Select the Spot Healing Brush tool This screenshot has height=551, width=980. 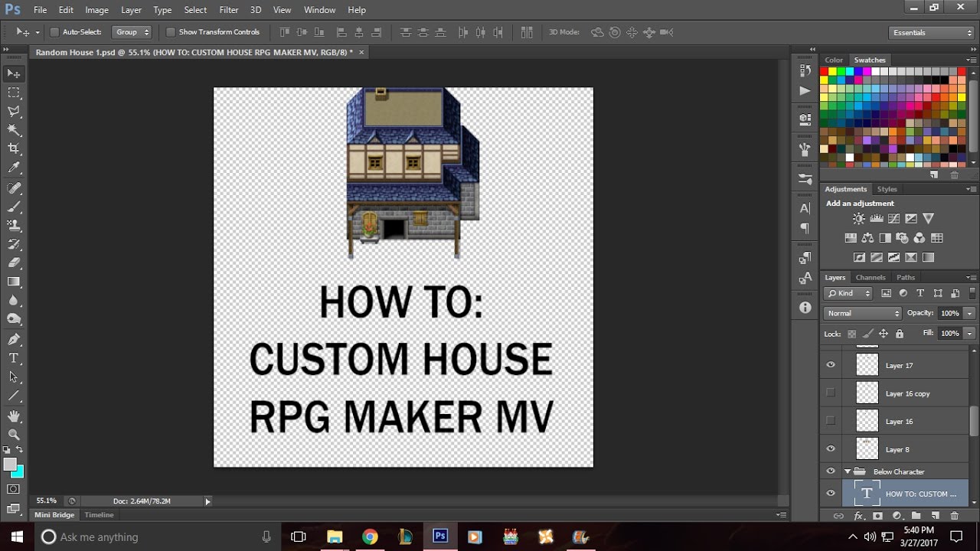[x=14, y=187]
